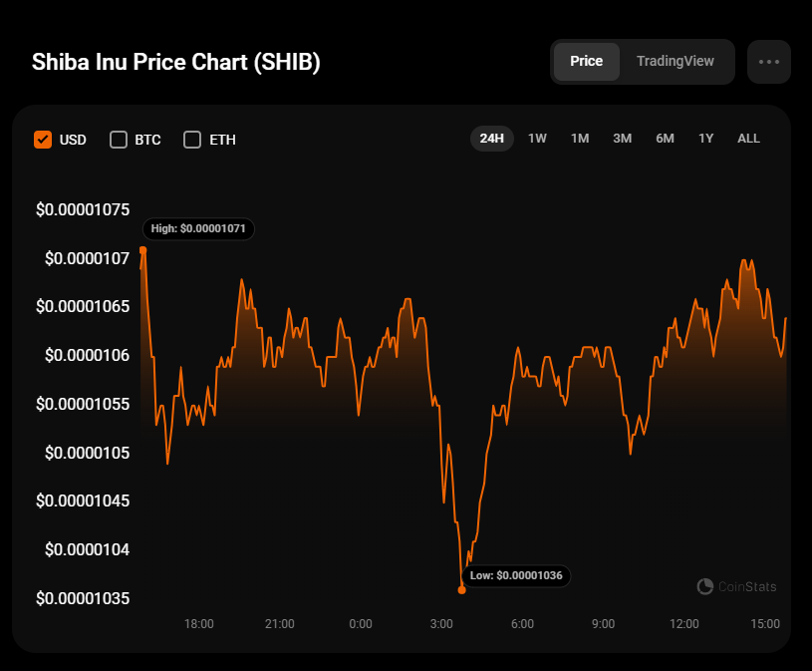The width and height of the screenshot is (812, 671).
Task: Show ALL time price history
Action: tap(748, 139)
